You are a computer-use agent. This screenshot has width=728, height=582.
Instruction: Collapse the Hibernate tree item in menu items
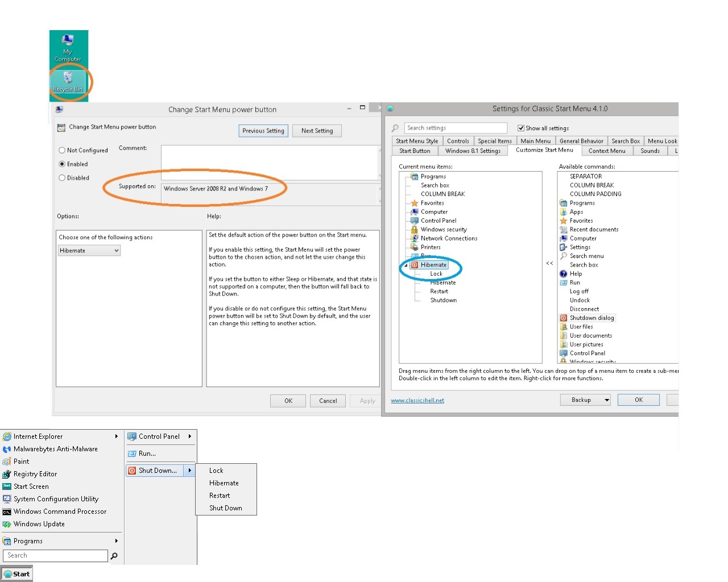[x=406, y=265]
